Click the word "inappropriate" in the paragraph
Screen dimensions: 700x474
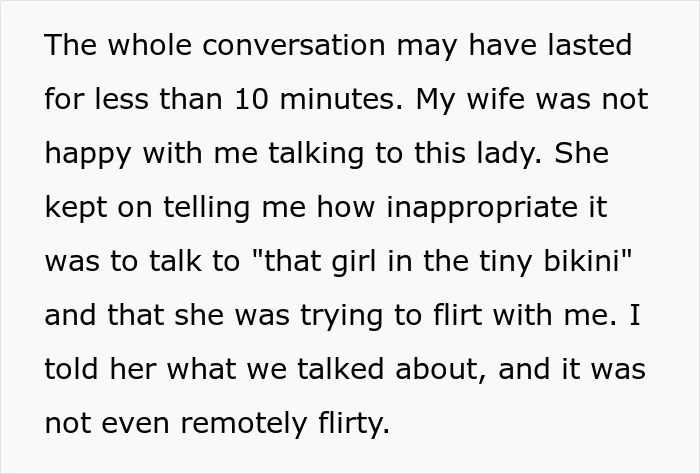coord(482,209)
